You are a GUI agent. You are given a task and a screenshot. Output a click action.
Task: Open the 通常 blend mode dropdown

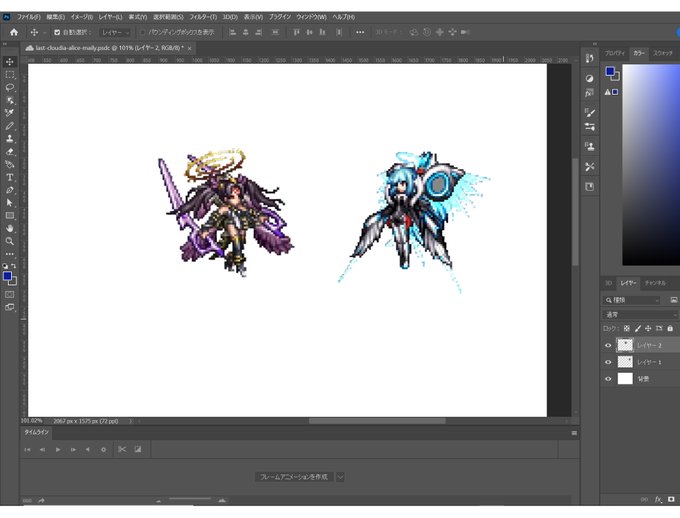point(641,315)
